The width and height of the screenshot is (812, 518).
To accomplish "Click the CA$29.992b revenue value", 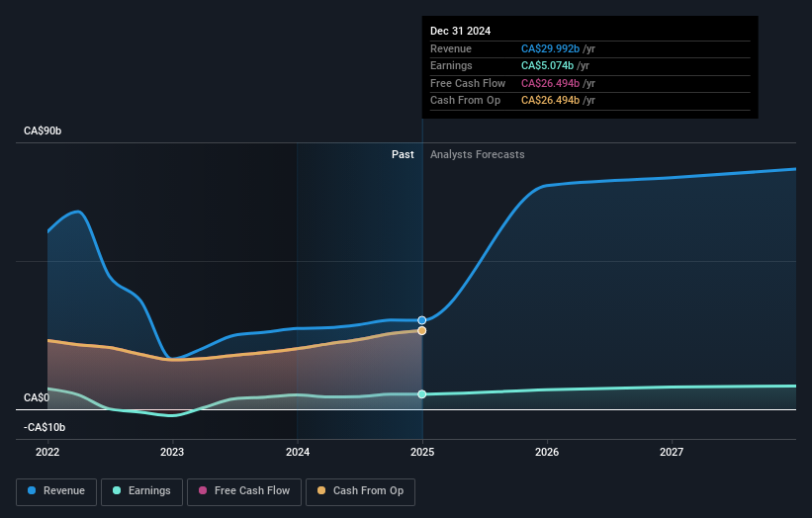I will (550, 48).
